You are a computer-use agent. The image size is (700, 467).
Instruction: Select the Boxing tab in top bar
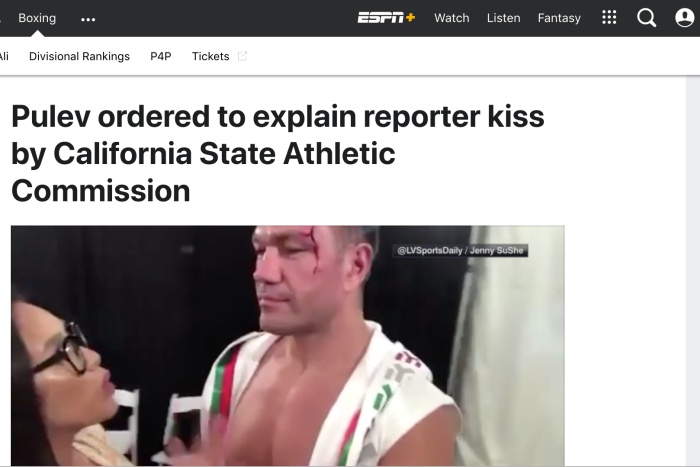(37, 18)
